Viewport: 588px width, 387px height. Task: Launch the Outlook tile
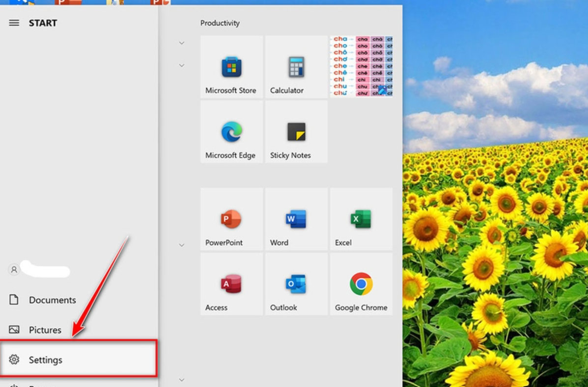click(296, 284)
